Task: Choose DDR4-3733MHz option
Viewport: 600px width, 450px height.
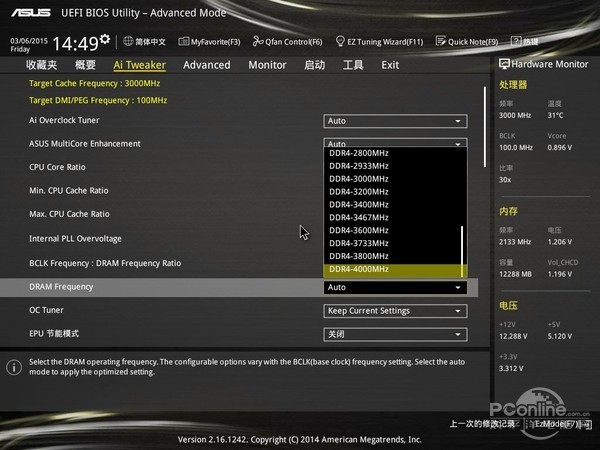Action: [393, 243]
